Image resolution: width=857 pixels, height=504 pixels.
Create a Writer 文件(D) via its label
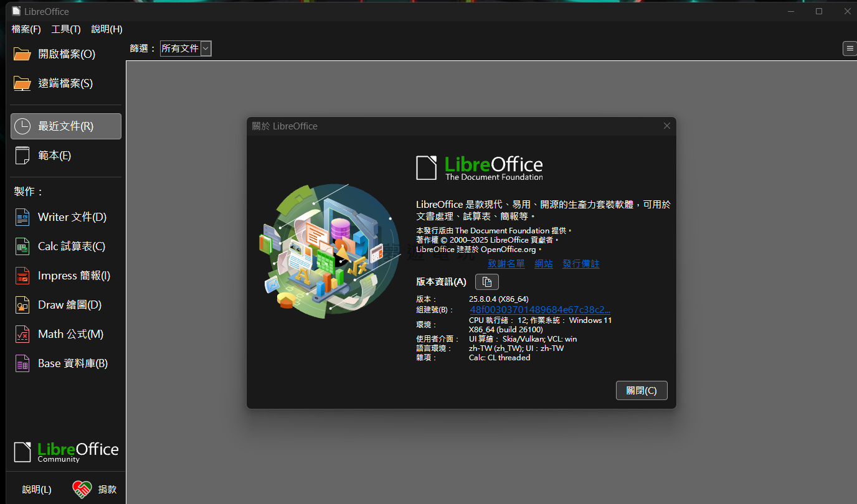coord(72,217)
